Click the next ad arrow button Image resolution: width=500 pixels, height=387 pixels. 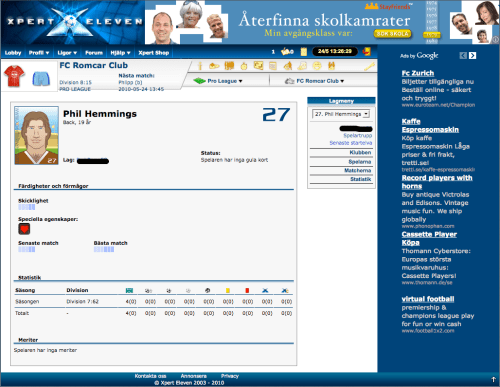tap(472, 55)
